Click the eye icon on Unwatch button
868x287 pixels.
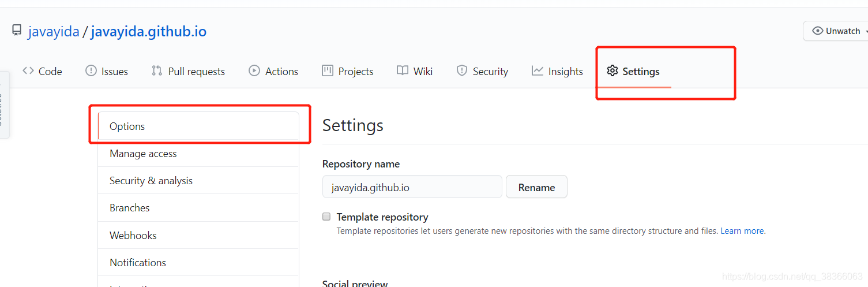pyautogui.click(x=817, y=31)
